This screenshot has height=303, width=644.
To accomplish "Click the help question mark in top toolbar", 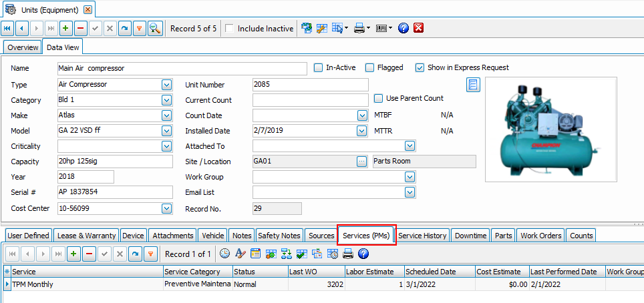I will tap(404, 28).
